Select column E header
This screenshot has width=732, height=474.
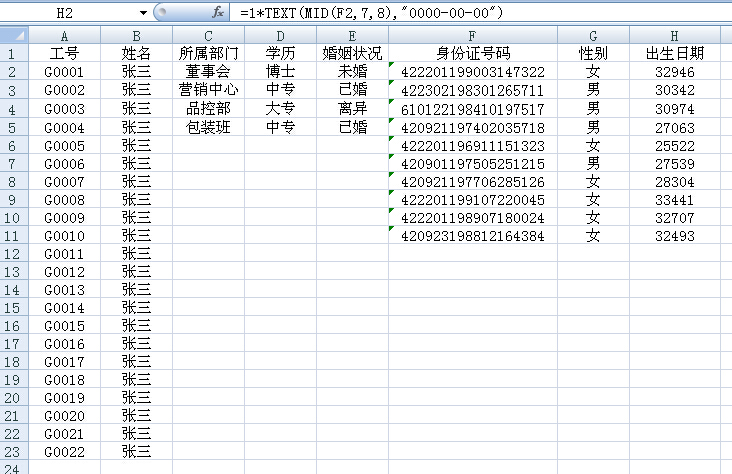tap(352, 36)
